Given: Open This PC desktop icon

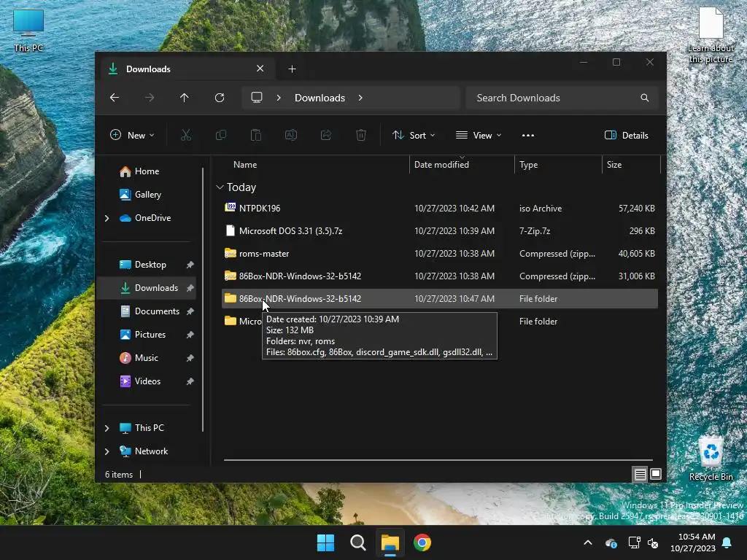Looking at the screenshot, I should click(28, 31).
